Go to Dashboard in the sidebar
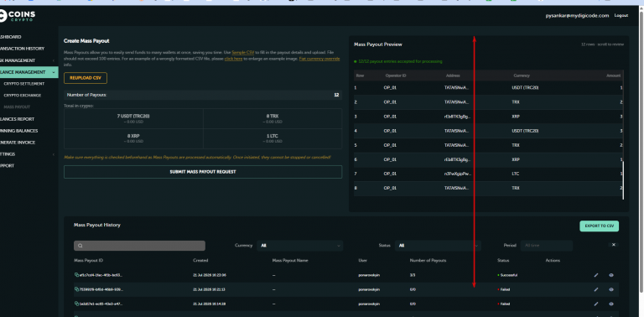Screen dimensions: 644x317 [x=11, y=37]
